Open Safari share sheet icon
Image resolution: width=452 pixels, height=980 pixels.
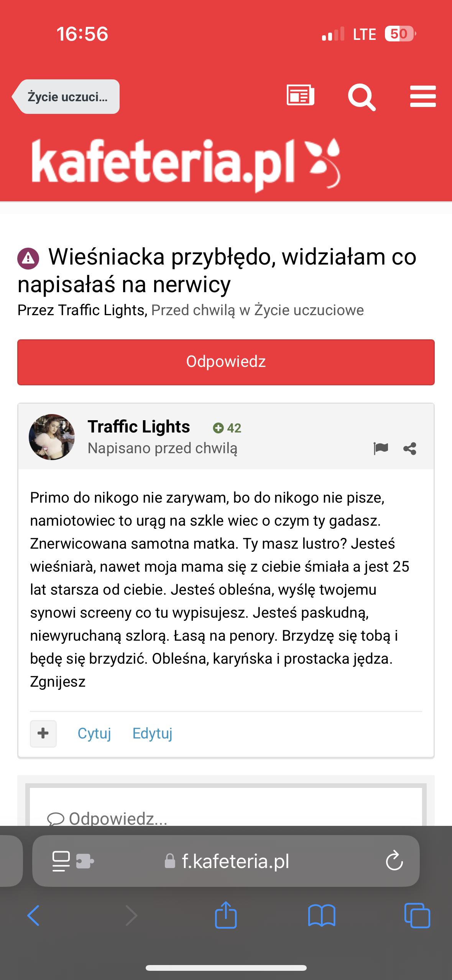tap(226, 916)
